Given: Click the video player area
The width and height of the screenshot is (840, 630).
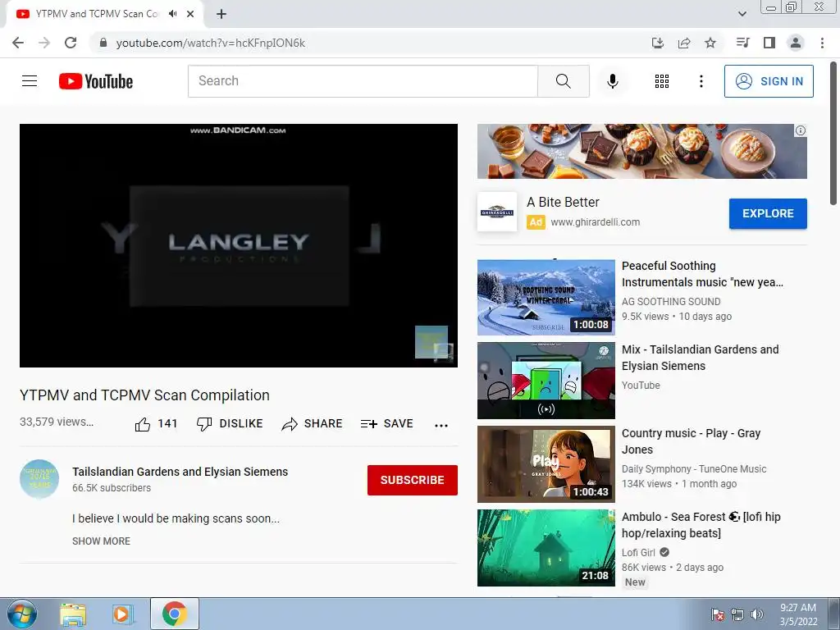Looking at the screenshot, I should tap(239, 245).
